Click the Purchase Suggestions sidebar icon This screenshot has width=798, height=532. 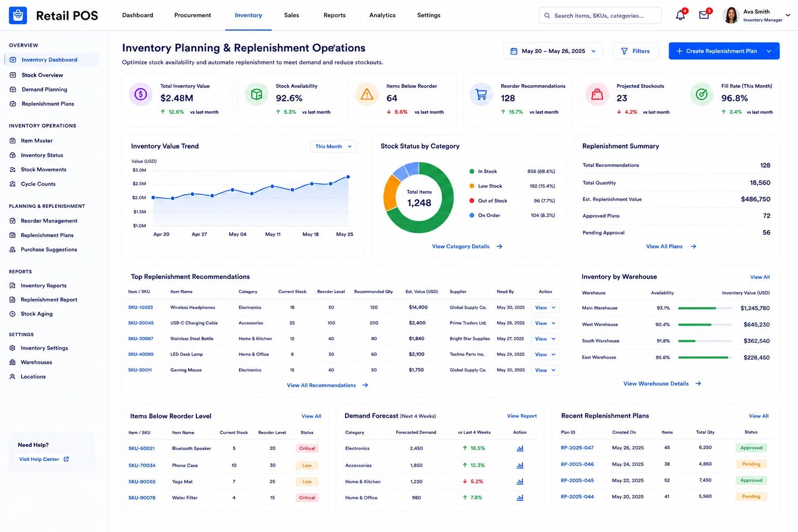(13, 249)
